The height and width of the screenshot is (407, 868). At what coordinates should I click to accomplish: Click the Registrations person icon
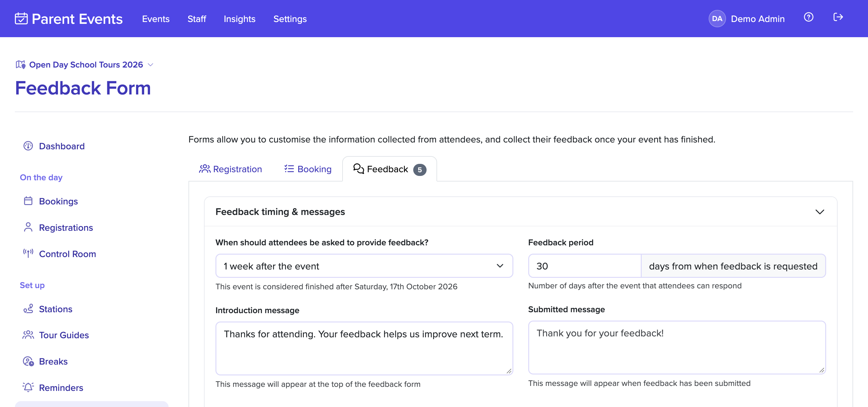[28, 227]
